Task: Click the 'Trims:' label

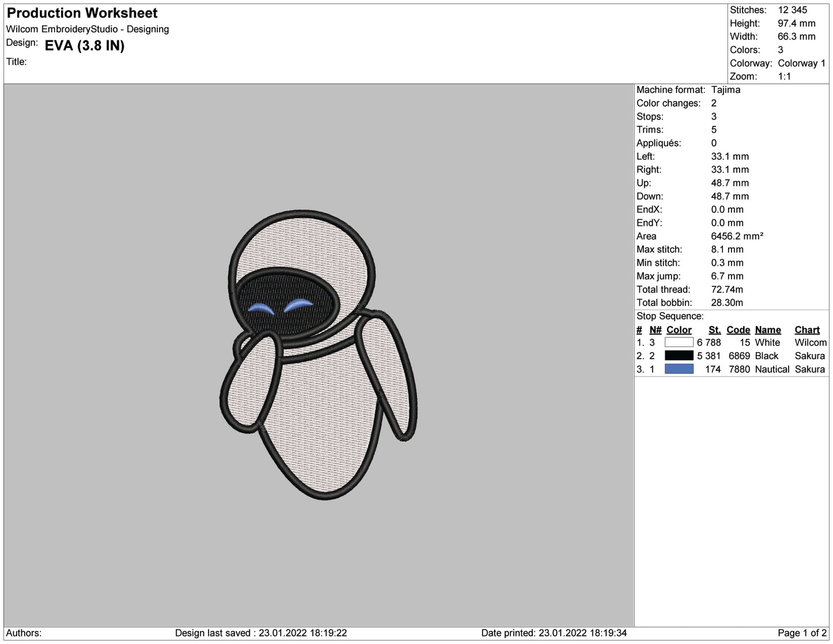Action: click(x=650, y=130)
